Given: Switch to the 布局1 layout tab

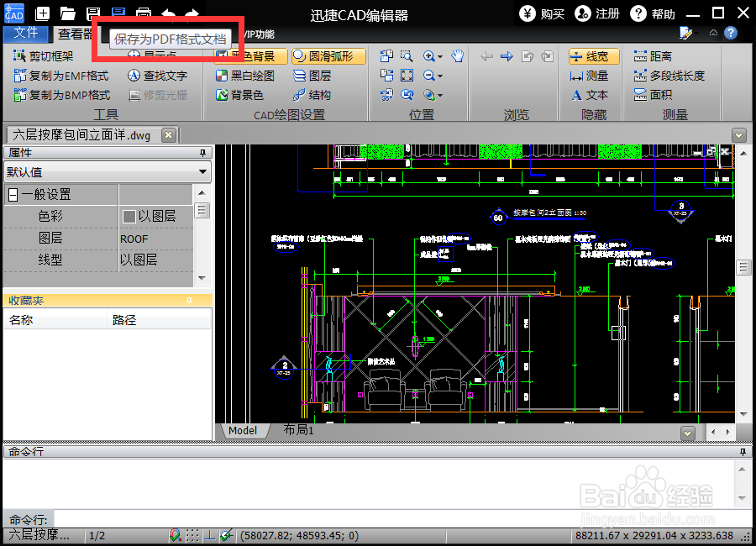Looking at the screenshot, I should click(x=298, y=430).
